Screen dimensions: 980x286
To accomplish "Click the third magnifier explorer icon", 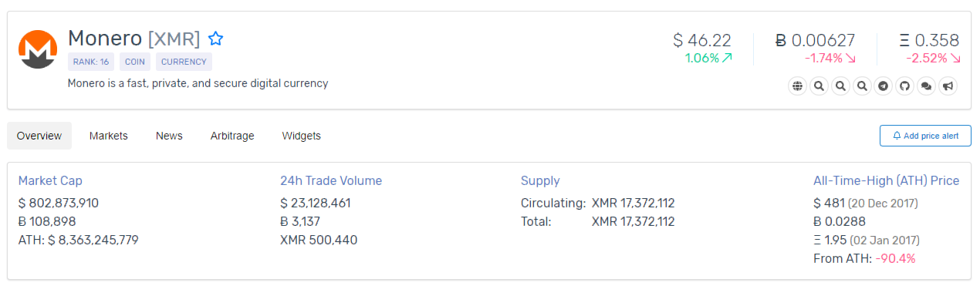I will (x=862, y=86).
